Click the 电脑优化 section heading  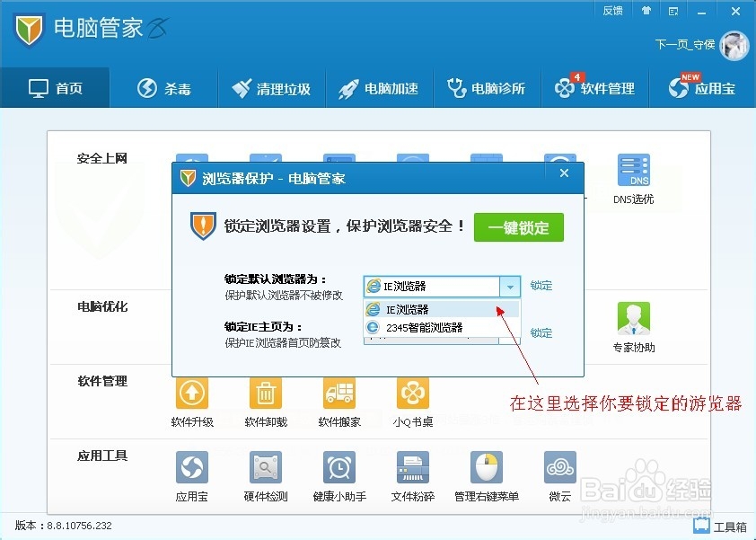point(102,307)
